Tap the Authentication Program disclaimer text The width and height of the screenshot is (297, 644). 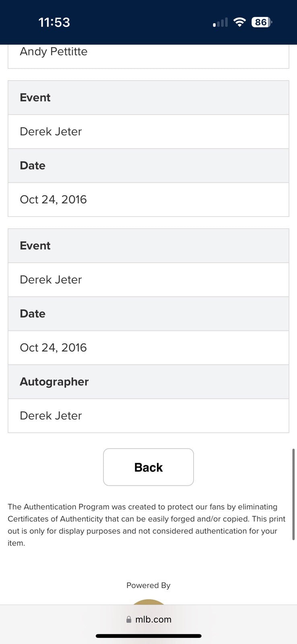pos(146,524)
